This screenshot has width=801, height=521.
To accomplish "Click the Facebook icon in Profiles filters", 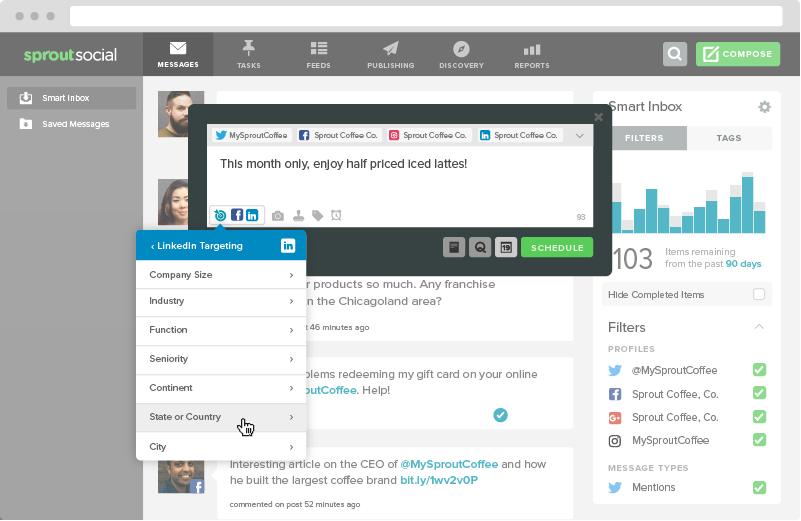I will (615, 394).
